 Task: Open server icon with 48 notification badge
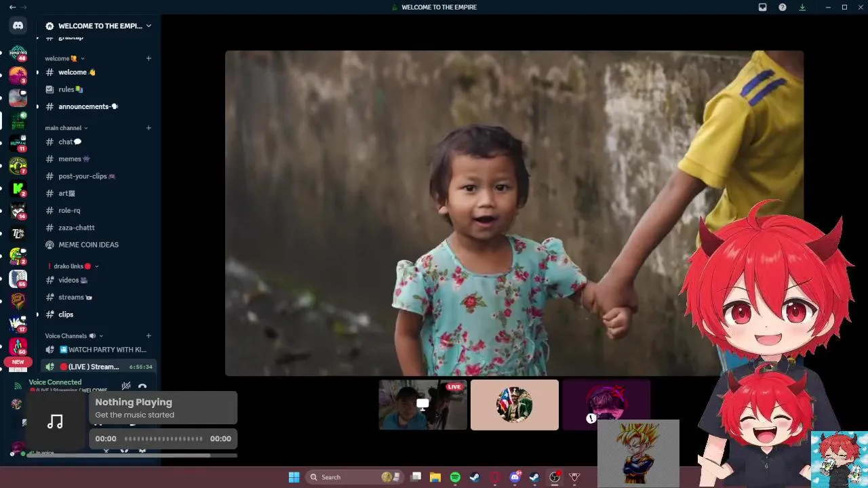(18, 54)
